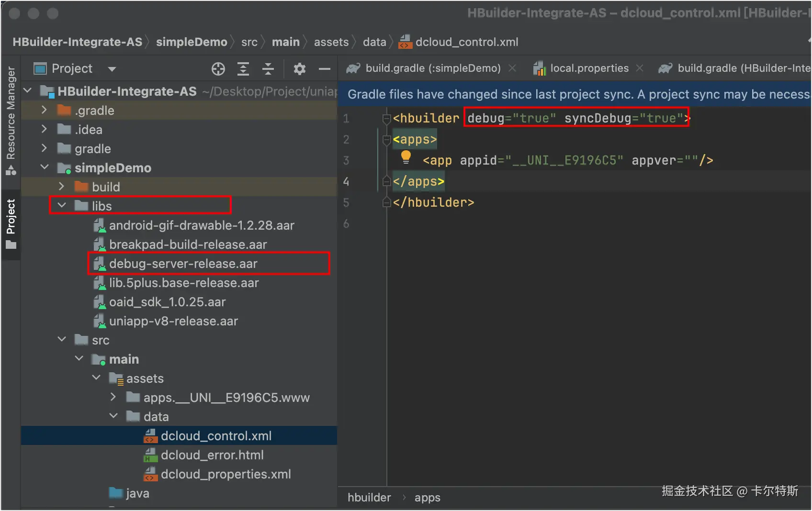Click the Gradle files changed sync banner

[575, 94]
